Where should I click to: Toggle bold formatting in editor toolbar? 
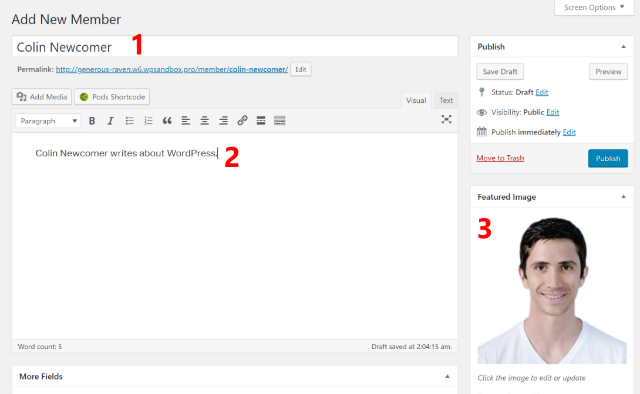point(92,121)
